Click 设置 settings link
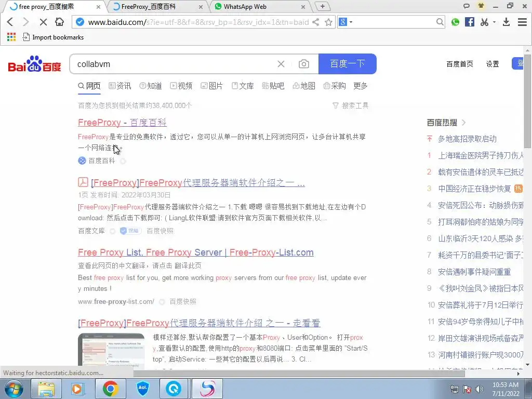This screenshot has width=532, height=399. [x=493, y=64]
